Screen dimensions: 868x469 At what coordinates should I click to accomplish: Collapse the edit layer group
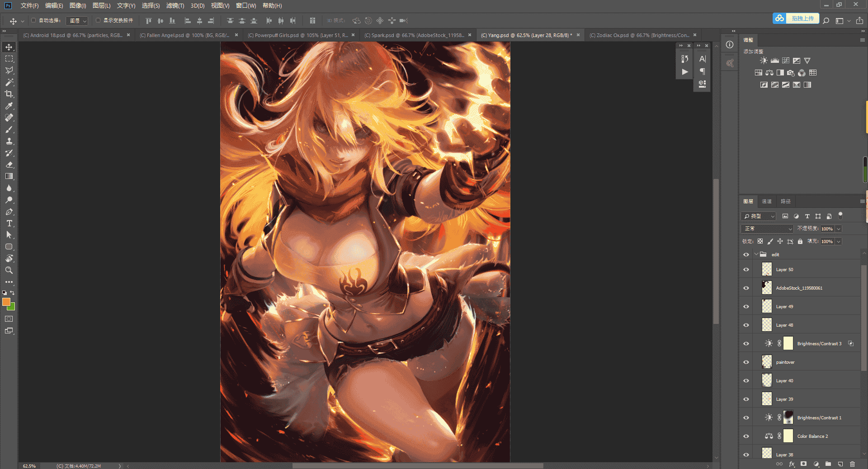[756, 254]
